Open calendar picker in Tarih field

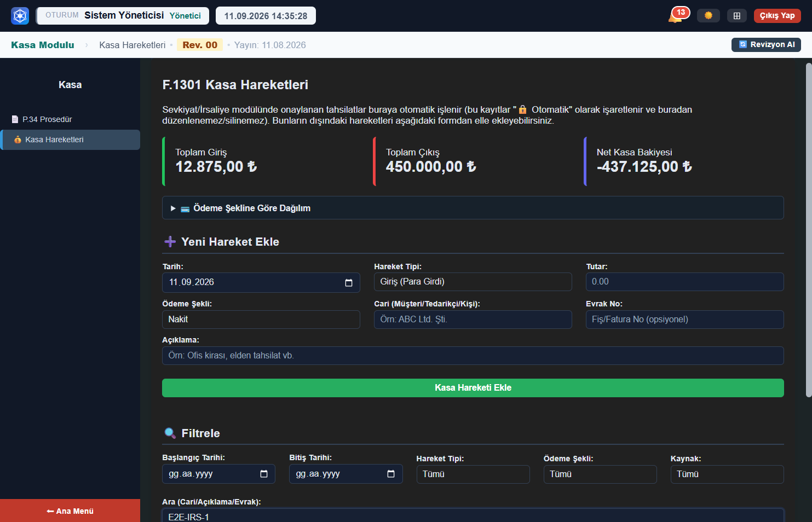[349, 282]
